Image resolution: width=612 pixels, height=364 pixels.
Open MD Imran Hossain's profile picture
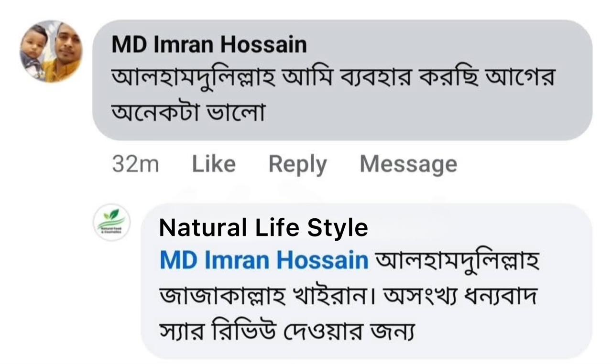(x=51, y=52)
